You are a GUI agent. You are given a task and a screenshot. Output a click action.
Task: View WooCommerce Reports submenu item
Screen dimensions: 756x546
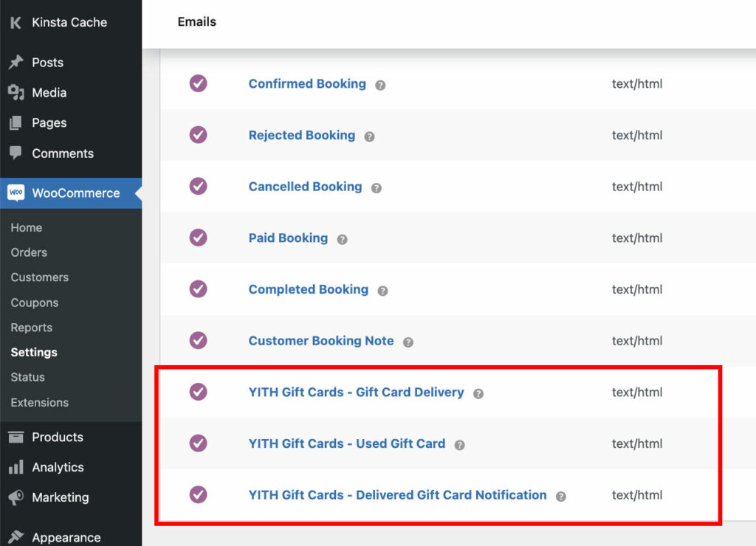(31, 328)
